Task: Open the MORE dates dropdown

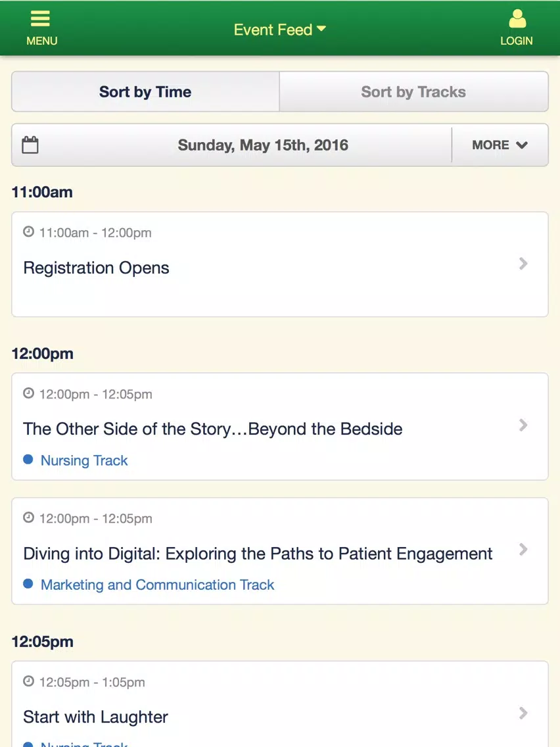Action: click(x=500, y=145)
